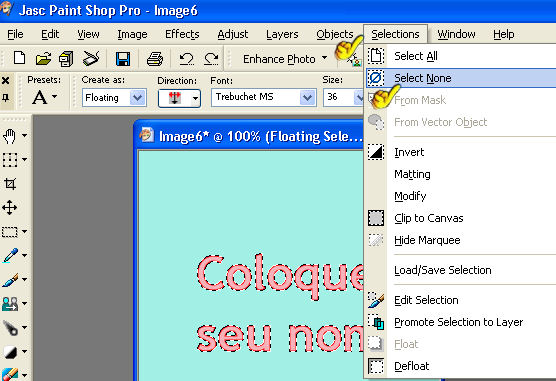The image size is (556, 381).
Task: Print using the printer icon
Action: coord(155,59)
